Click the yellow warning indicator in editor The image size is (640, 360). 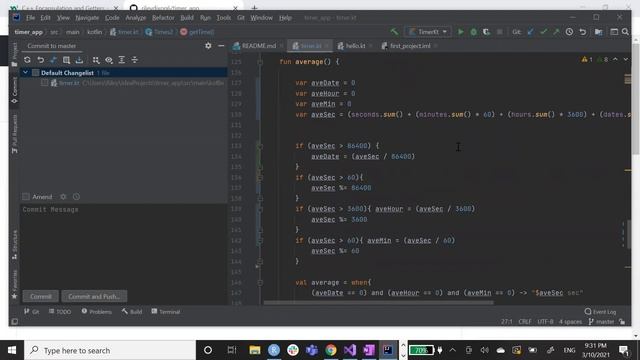(587, 60)
